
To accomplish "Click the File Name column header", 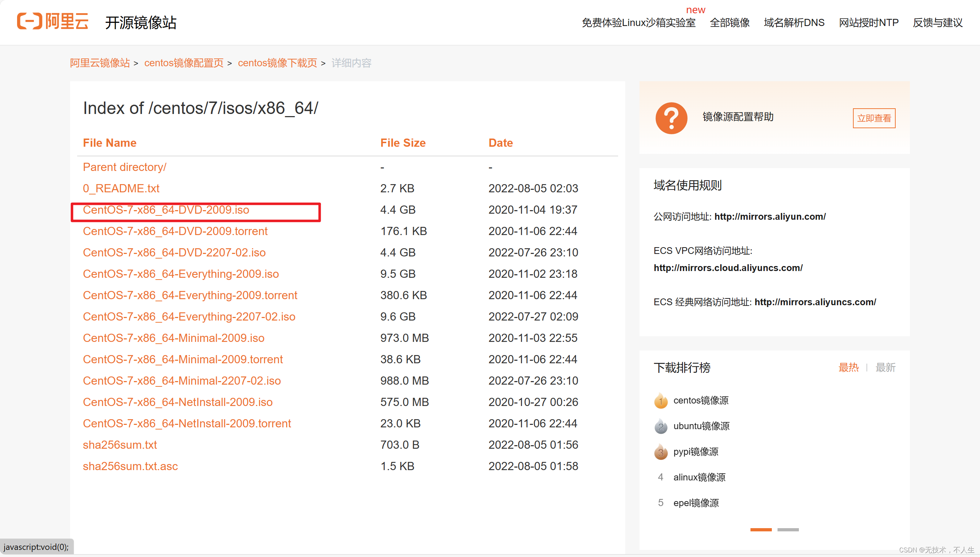I will pyautogui.click(x=110, y=143).
